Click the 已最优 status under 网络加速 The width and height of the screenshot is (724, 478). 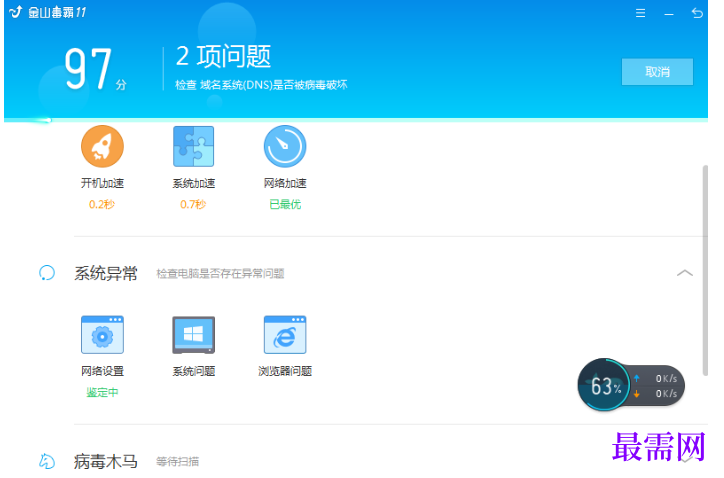[285, 204]
